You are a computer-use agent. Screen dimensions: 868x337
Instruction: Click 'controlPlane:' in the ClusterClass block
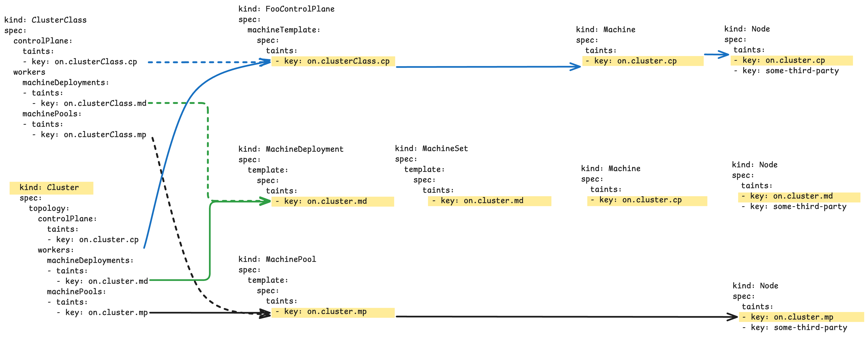tap(43, 41)
